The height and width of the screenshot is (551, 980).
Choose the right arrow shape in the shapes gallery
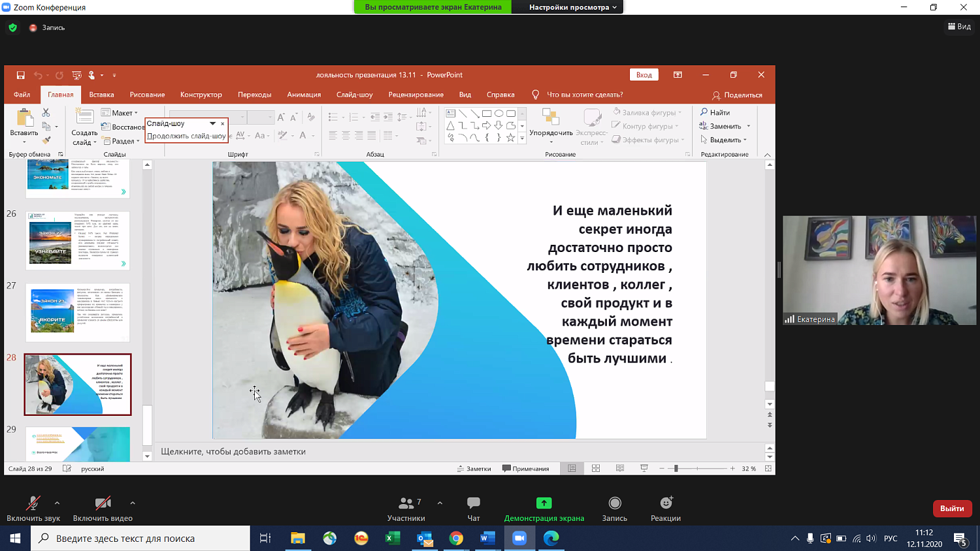click(487, 125)
